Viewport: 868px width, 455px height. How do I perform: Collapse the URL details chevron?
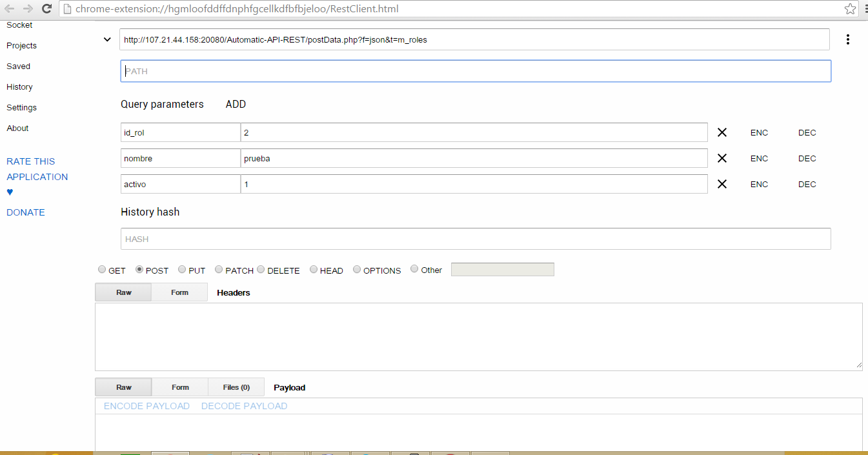(106, 39)
